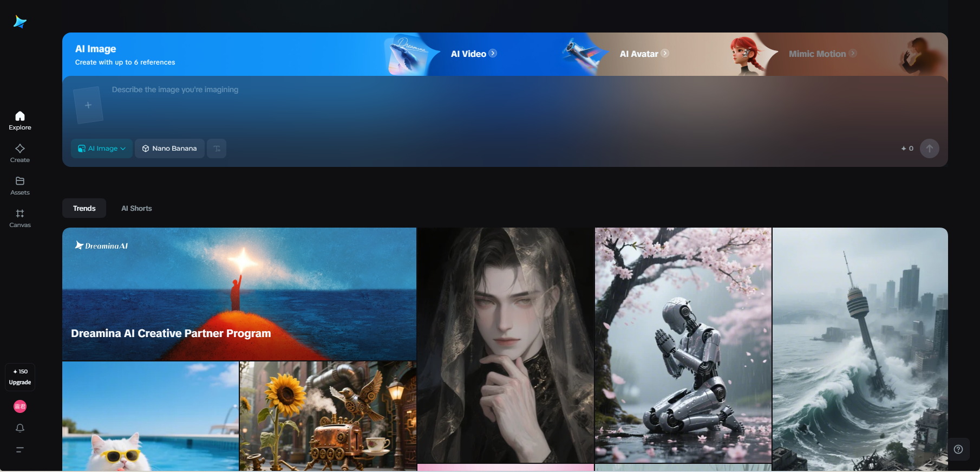The image size is (980, 472).
Task: Switch to the Trends tab
Action: click(x=84, y=209)
